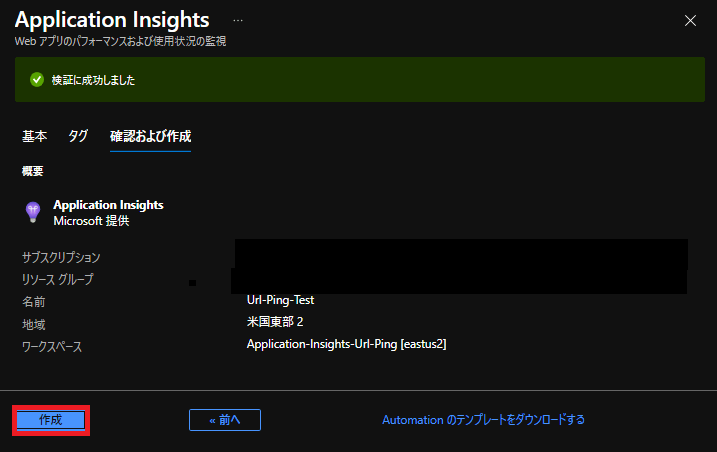Image resolution: width=717 pixels, height=452 pixels.
Task: Open Automation のテンプレートをダウンロードする link
Action: [x=483, y=420]
